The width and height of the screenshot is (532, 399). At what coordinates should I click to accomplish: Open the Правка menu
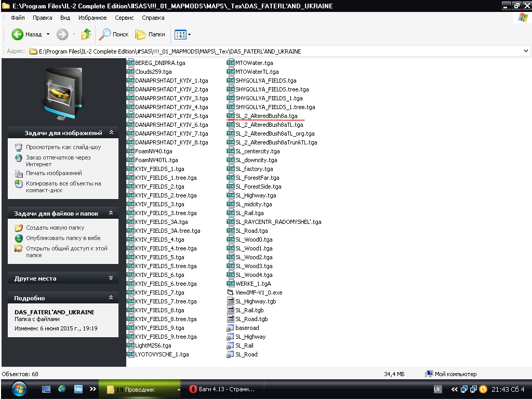[42, 18]
